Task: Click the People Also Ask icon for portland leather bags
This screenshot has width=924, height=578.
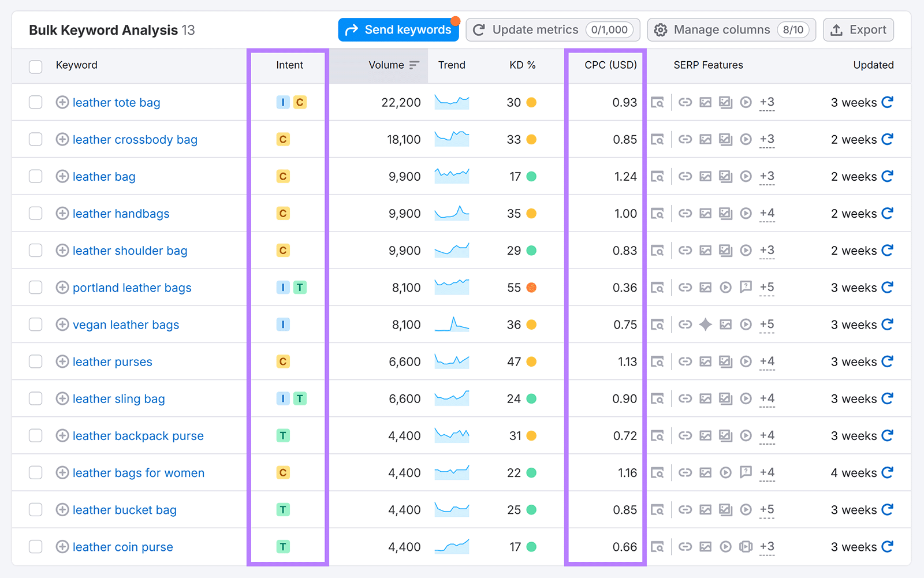Action: (746, 287)
